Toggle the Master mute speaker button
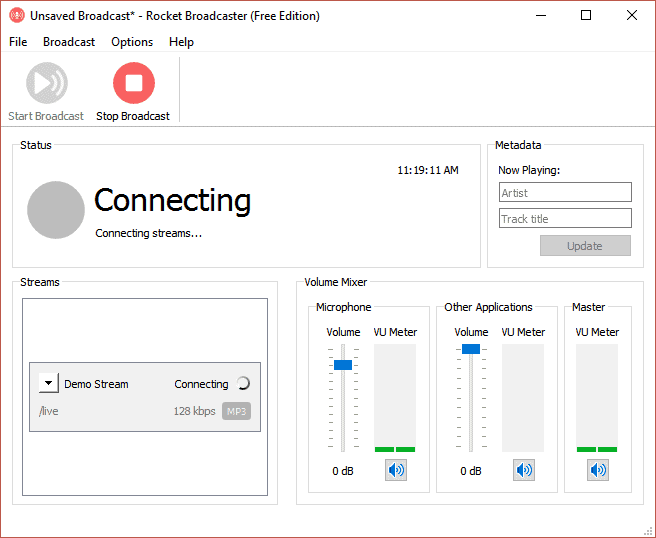656x538 pixels. coord(597,470)
